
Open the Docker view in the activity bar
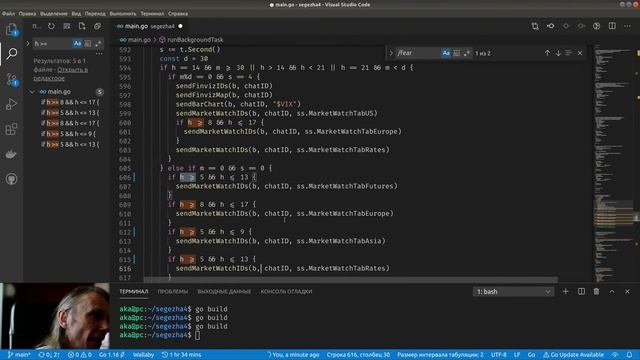click(x=11, y=154)
